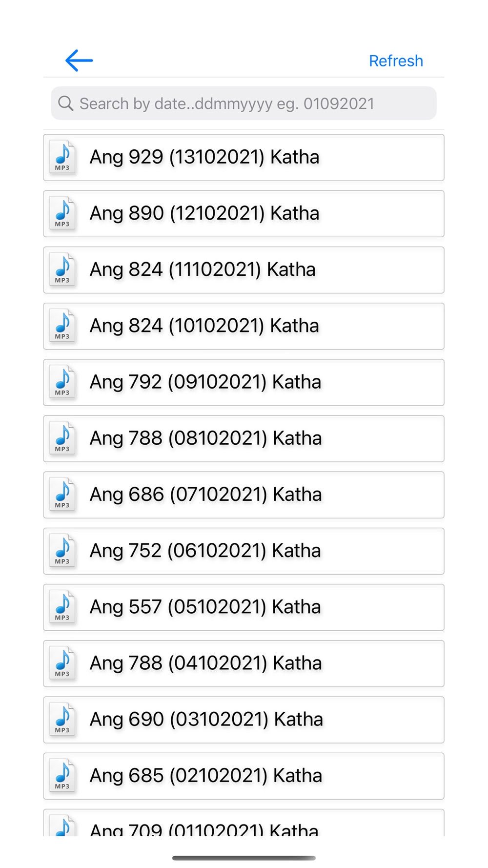Viewport: 488px width, 868px height.
Task: Open MP3 icon for Ang 929 (13102021)
Action: (62, 157)
